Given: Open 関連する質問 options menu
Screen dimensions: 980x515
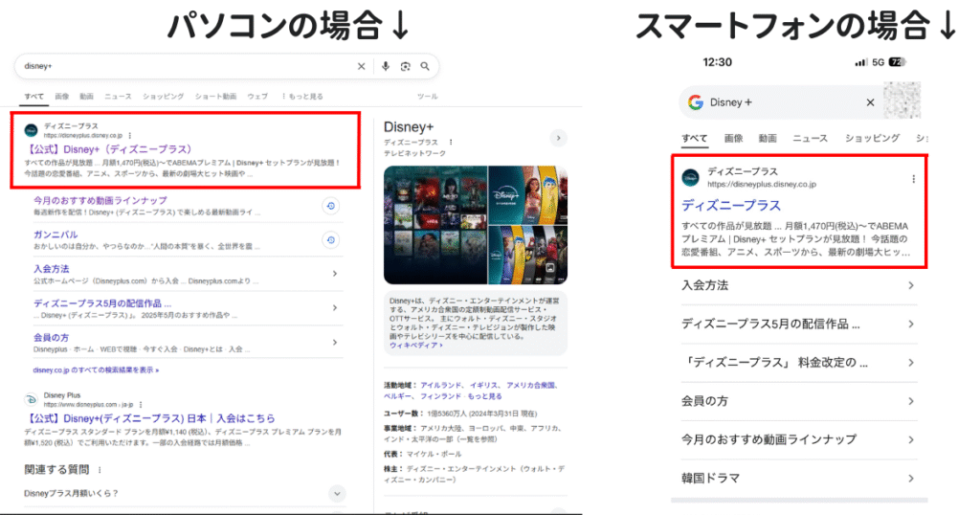Looking at the screenshot, I should (100, 469).
